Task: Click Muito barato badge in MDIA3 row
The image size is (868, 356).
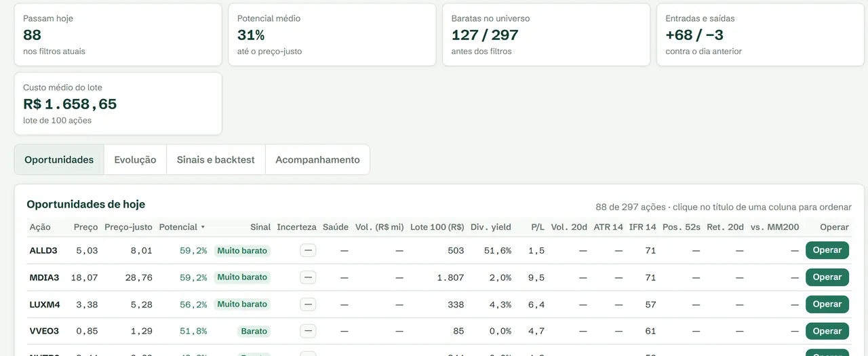Action: click(x=242, y=277)
